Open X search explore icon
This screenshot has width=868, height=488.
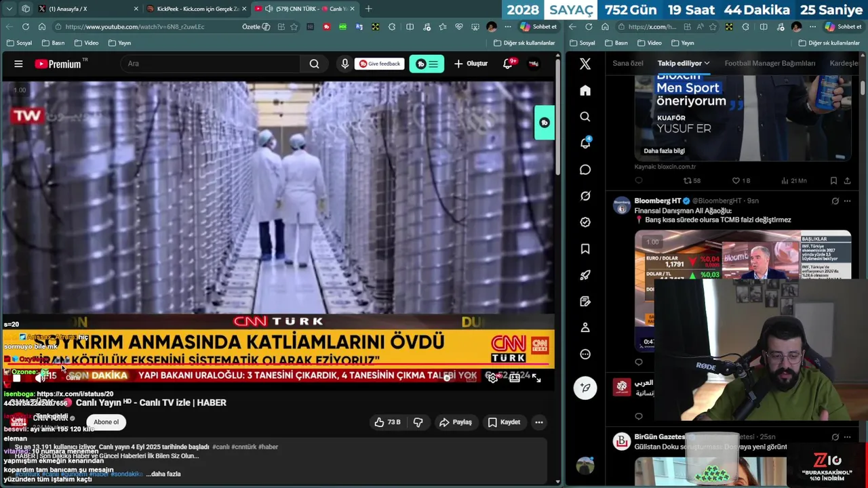click(x=585, y=117)
